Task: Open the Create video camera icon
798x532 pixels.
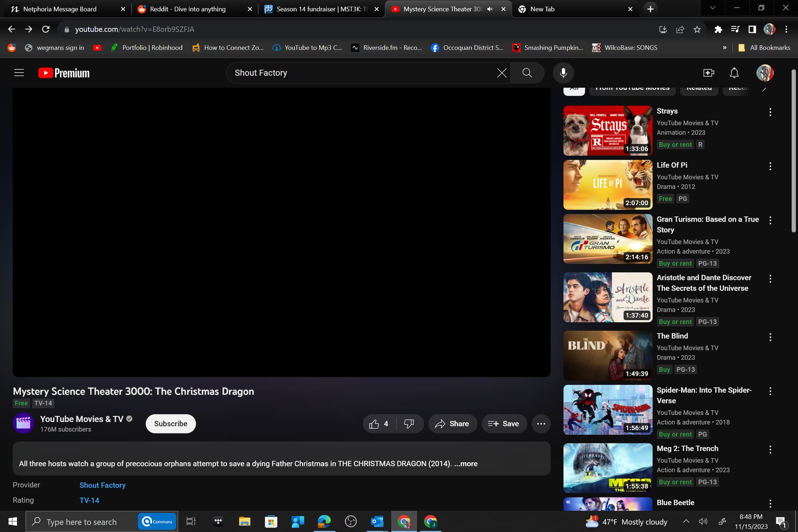Action: pos(709,73)
